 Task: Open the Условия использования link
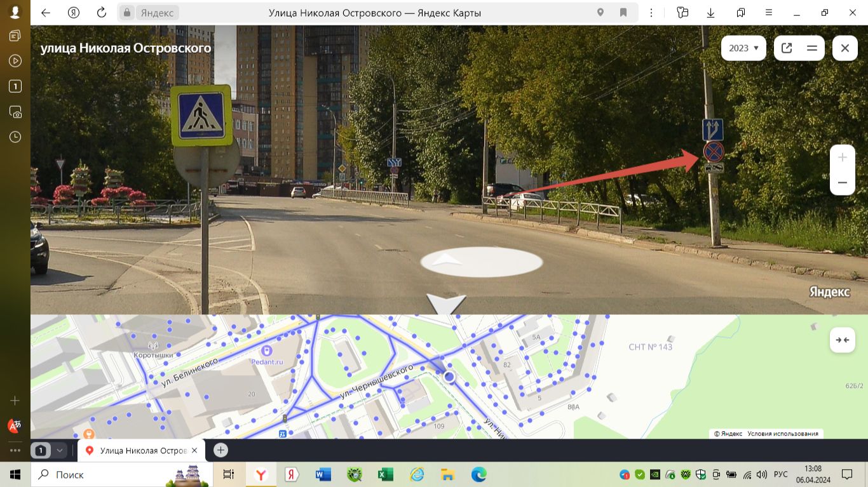pyautogui.click(x=783, y=434)
